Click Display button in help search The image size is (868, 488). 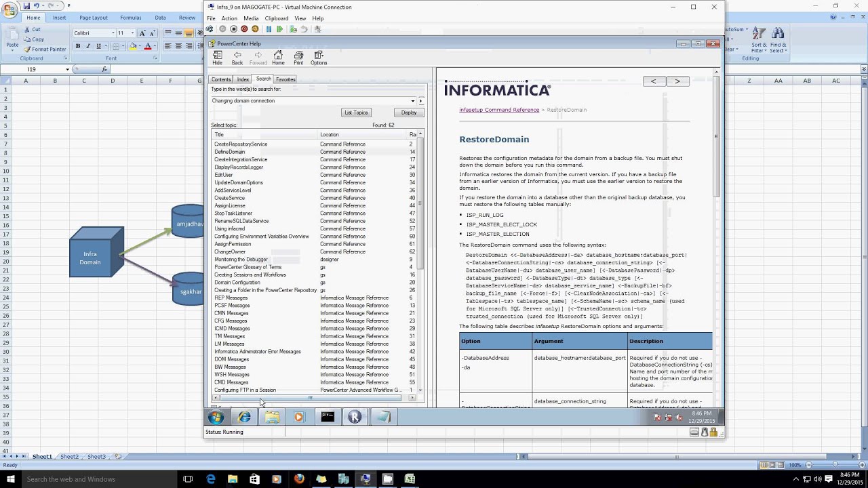click(x=409, y=113)
